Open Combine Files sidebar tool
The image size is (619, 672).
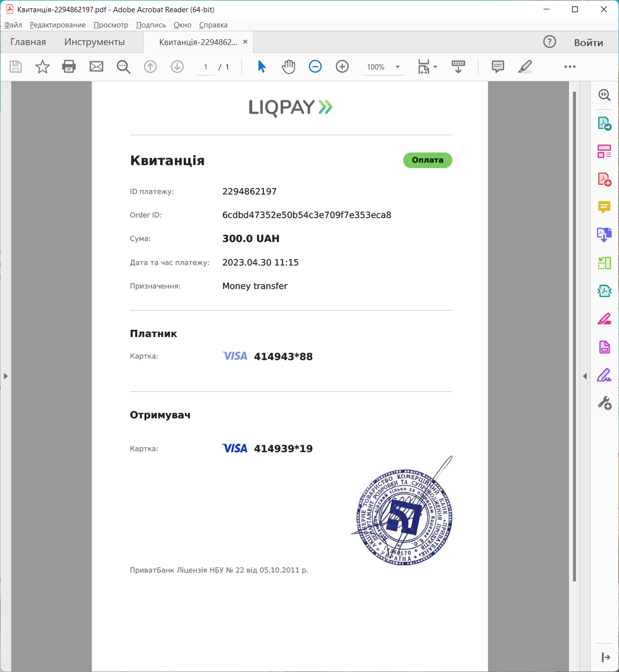(x=604, y=235)
